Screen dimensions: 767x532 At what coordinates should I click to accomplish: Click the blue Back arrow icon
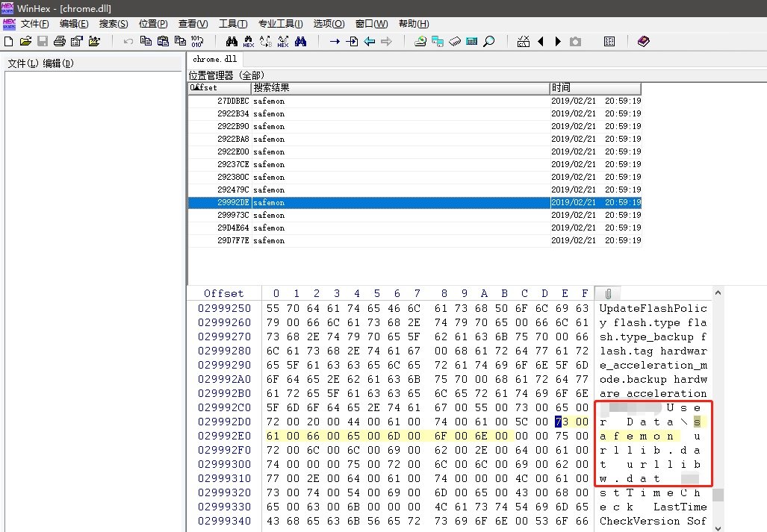click(x=369, y=42)
